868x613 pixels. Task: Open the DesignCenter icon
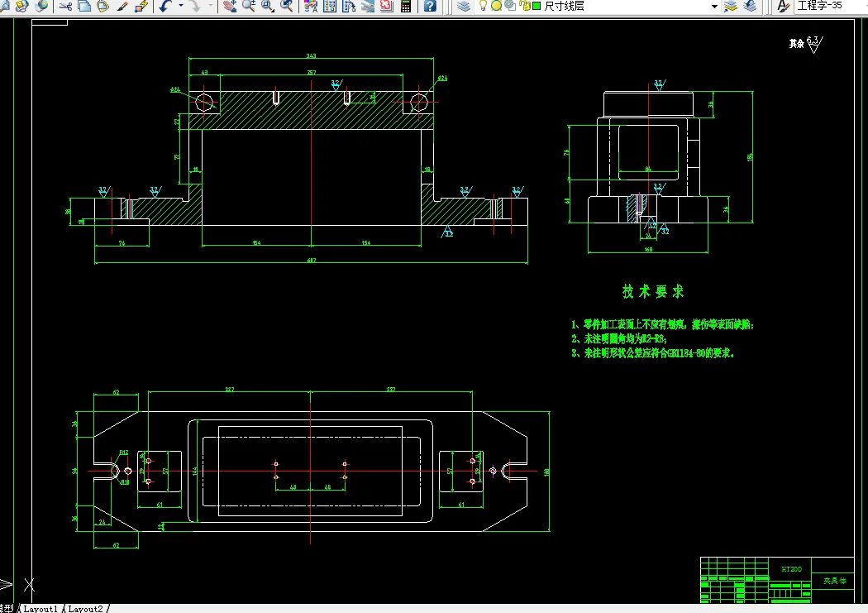click(x=330, y=6)
